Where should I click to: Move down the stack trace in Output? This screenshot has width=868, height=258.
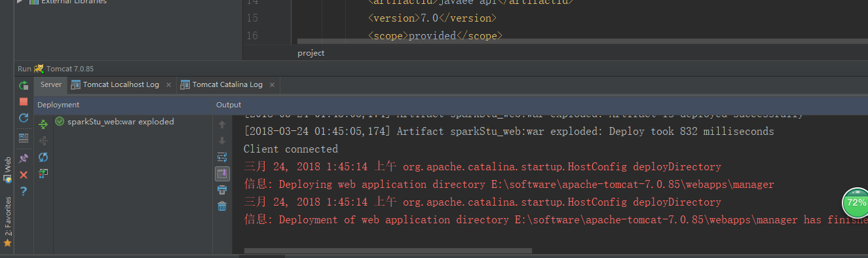[x=222, y=141]
